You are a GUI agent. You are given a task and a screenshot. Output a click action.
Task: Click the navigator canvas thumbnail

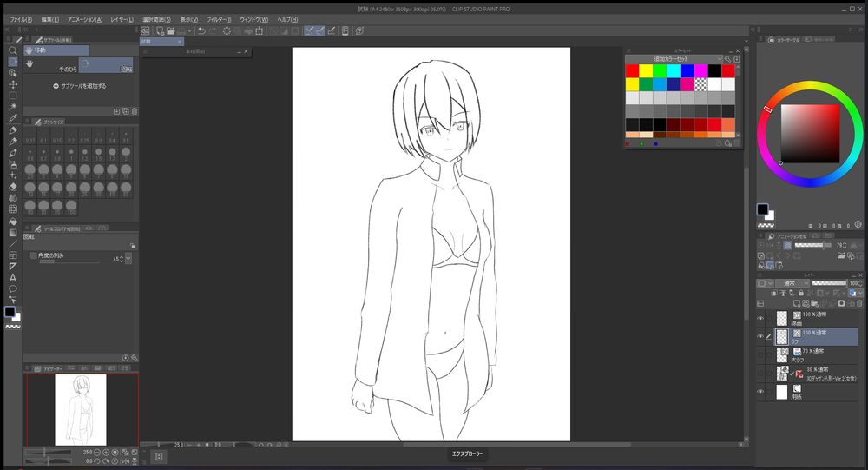point(81,409)
